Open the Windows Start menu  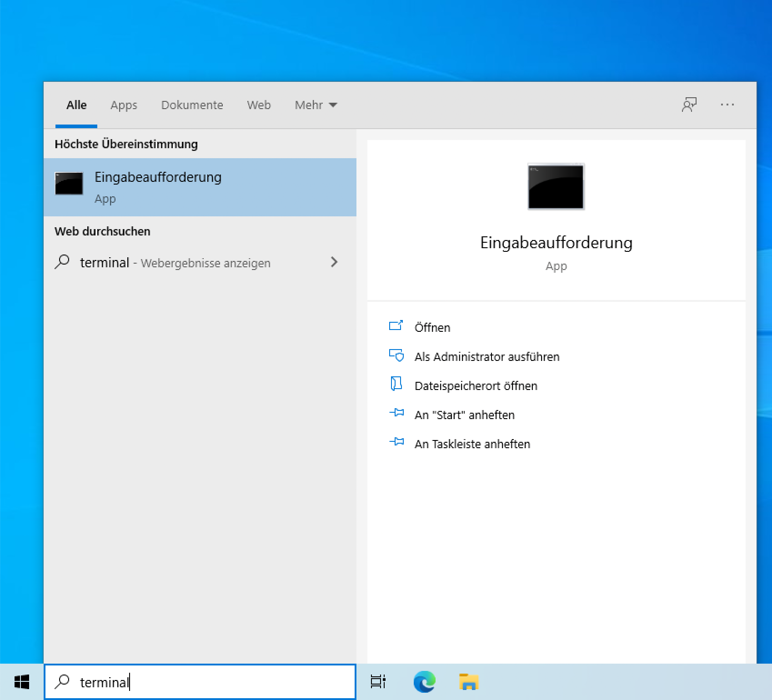point(22,682)
